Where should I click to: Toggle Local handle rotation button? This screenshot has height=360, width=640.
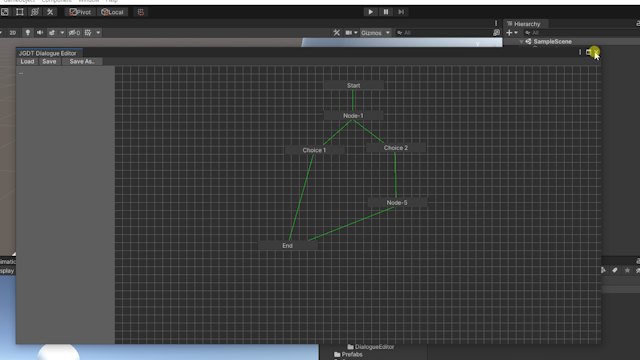pos(113,12)
